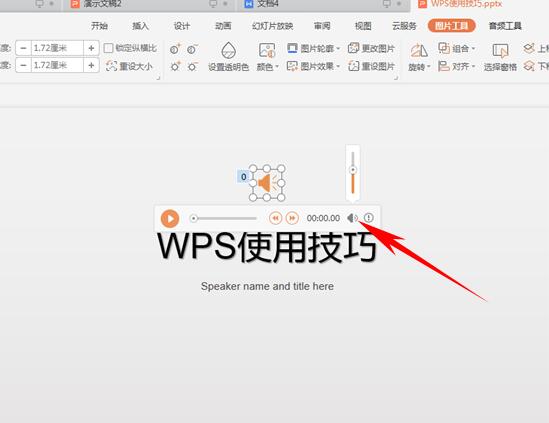Open the 选择窗格 selection pane
The height and width of the screenshot is (423, 549).
(500, 57)
